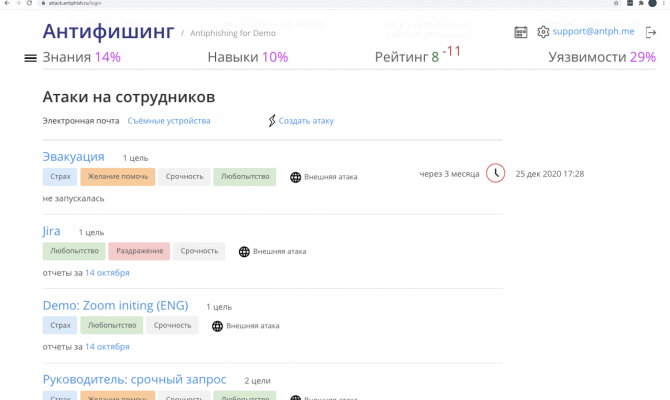Open the Jira attack
This screenshot has height=400, width=670.
tap(51, 231)
